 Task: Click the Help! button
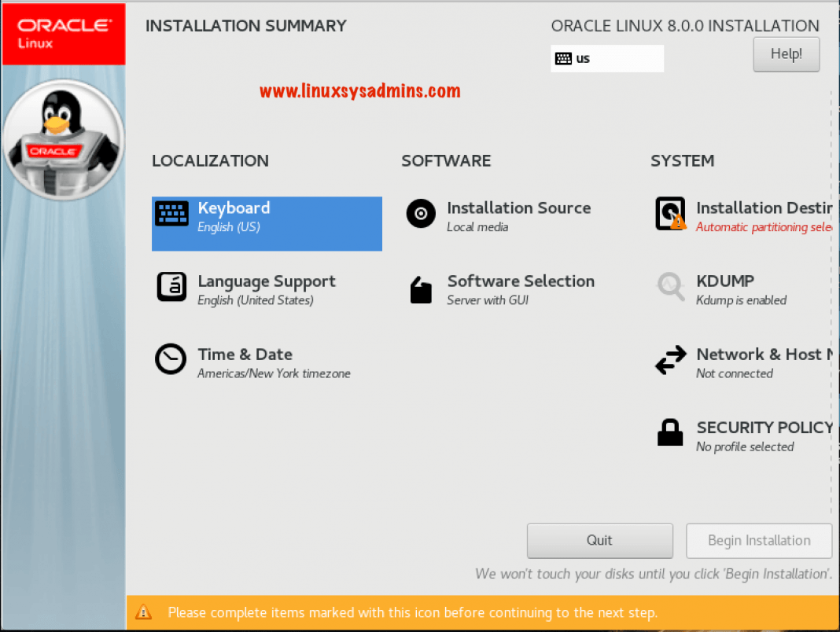pos(786,54)
